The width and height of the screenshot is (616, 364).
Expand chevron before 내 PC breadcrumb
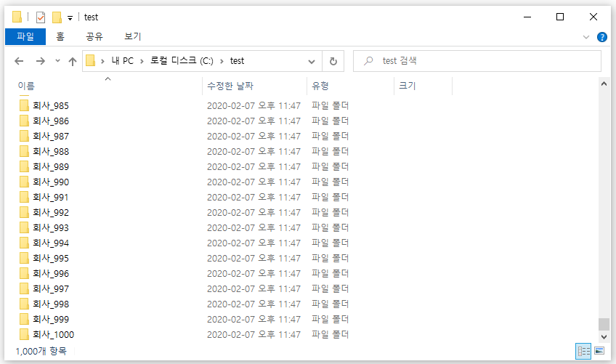click(x=102, y=61)
